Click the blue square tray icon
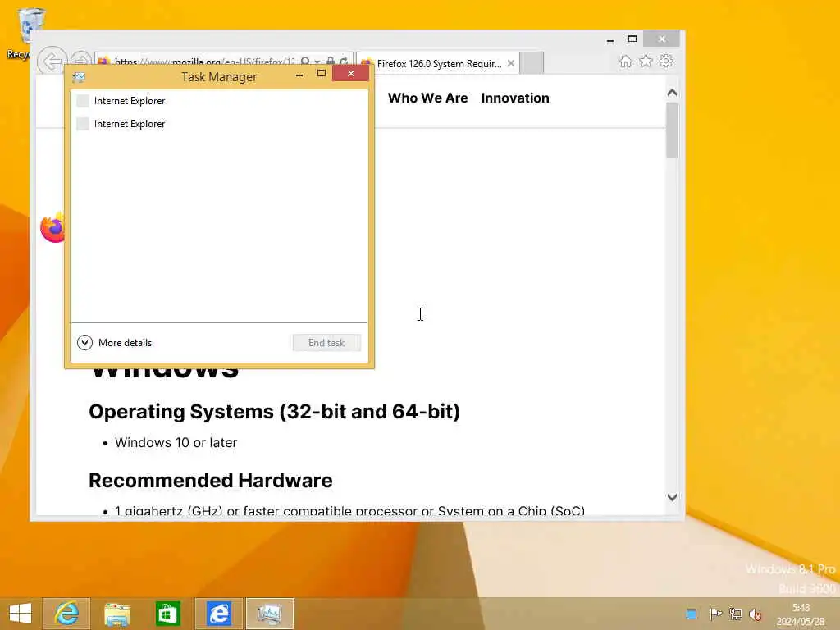The width and height of the screenshot is (840, 630). (x=692, y=614)
